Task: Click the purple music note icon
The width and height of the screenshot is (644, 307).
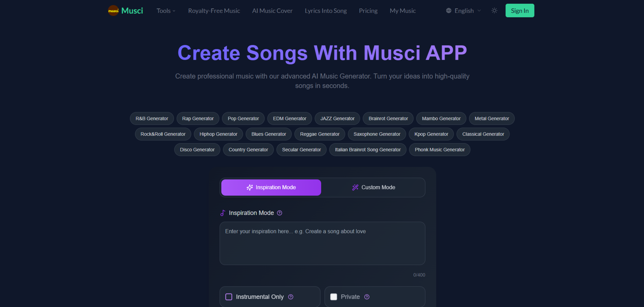Action: [x=223, y=213]
